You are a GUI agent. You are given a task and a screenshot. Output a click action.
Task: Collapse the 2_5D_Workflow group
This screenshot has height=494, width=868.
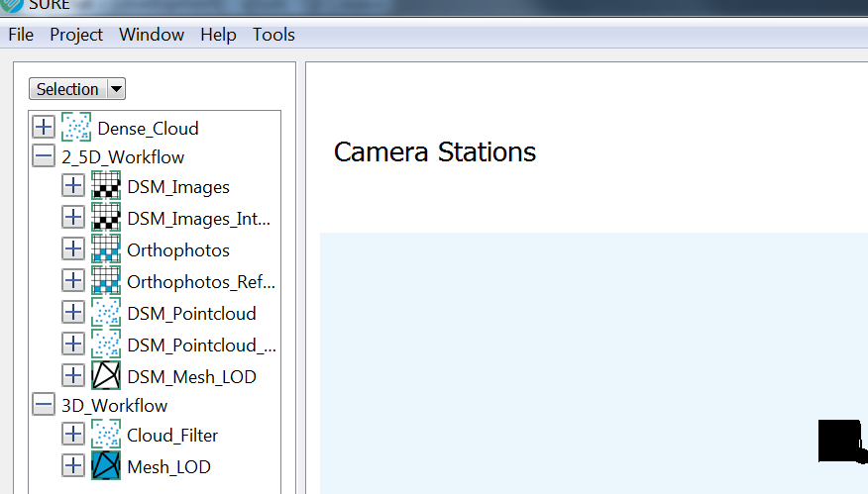coord(44,156)
